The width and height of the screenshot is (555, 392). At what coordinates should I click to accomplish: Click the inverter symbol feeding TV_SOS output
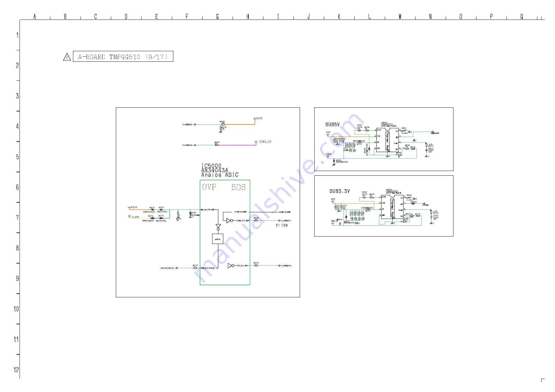pyautogui.click(x=231, y=266)
